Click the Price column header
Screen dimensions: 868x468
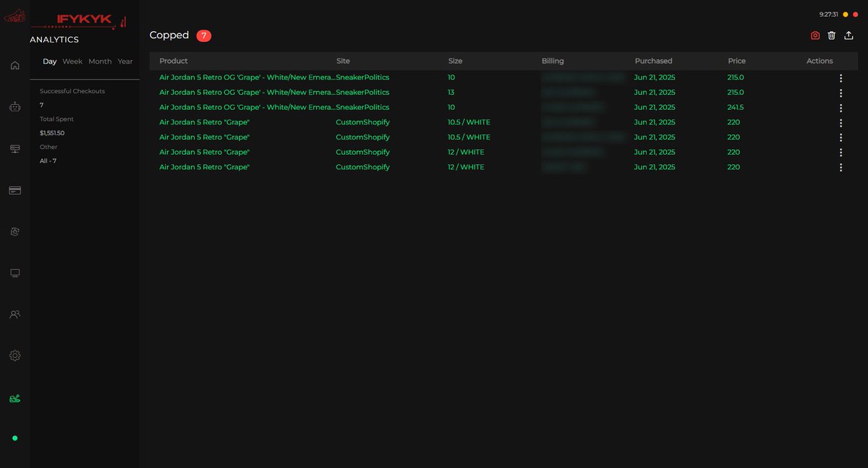pyautogui.click(x=736, y=61)
